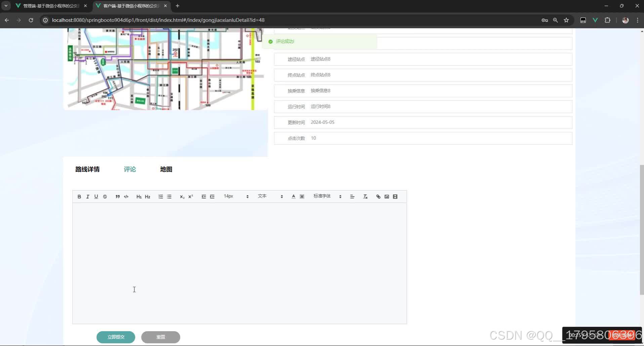Click the 评论成功 success notification
The image size is (644, 346).
coord(319,41)
